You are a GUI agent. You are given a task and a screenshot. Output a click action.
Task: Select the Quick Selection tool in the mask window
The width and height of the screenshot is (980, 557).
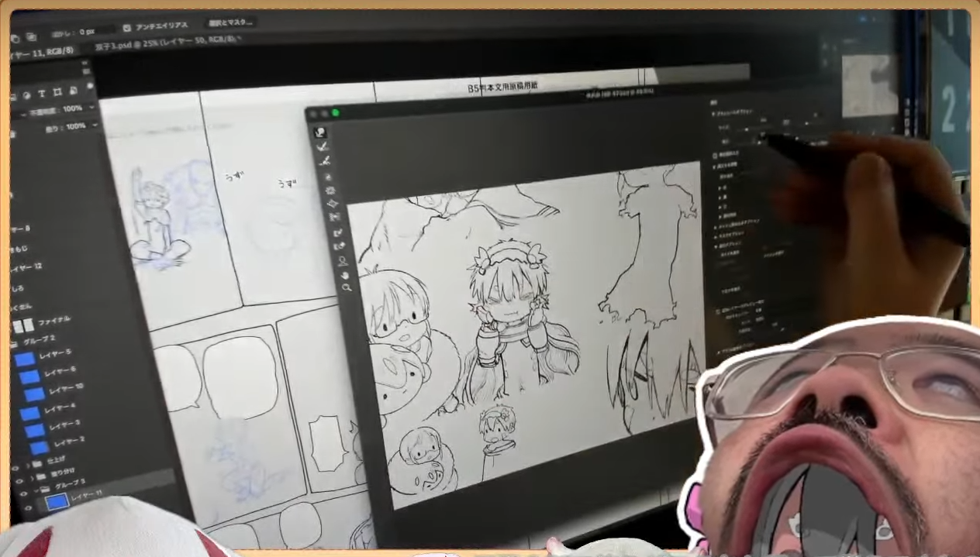(x=319, y=132)
